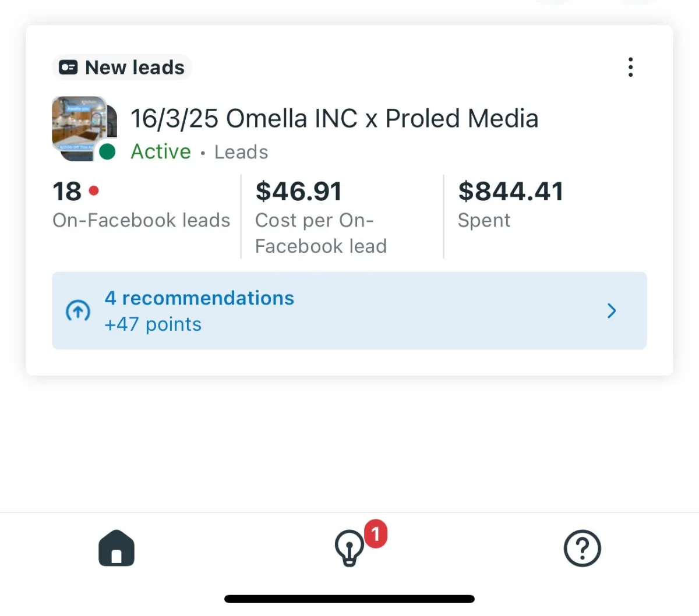Screen dimensions: 699x616
Task: Open the 4 recommendations link
Action: [199, 298]
